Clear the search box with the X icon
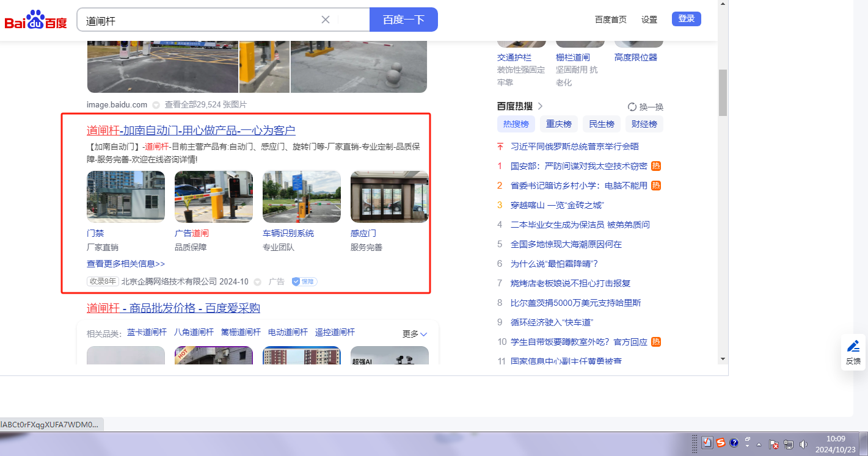Screen dimensions: 868x456 click(326, 20)
